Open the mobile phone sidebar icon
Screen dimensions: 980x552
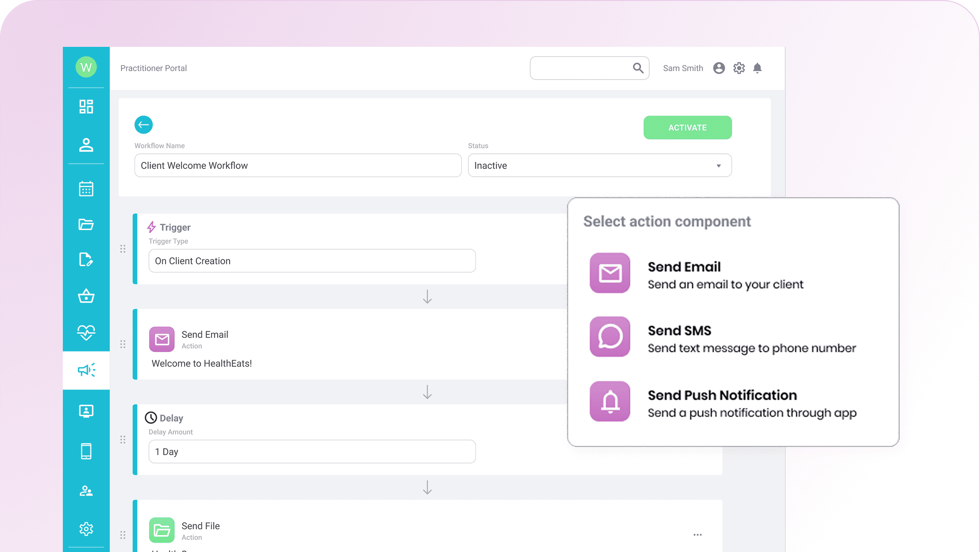coord(86,451)
